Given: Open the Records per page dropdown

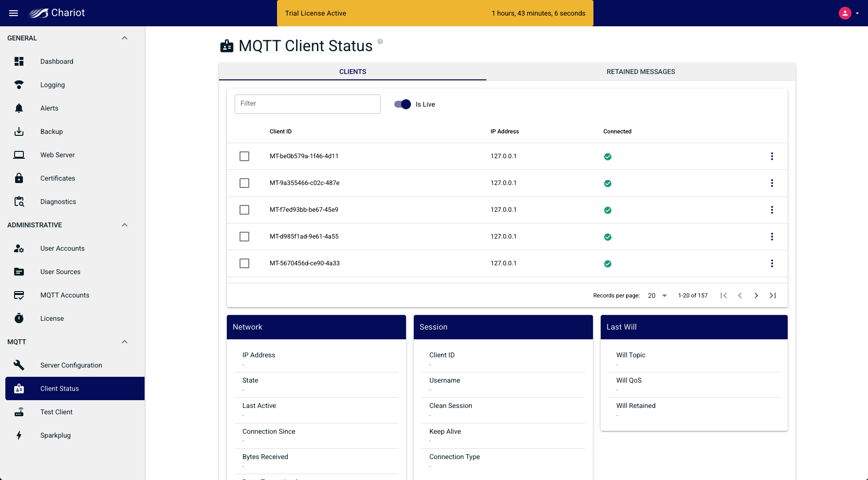Looking at the screenshot, I should (x=657, y=295).
